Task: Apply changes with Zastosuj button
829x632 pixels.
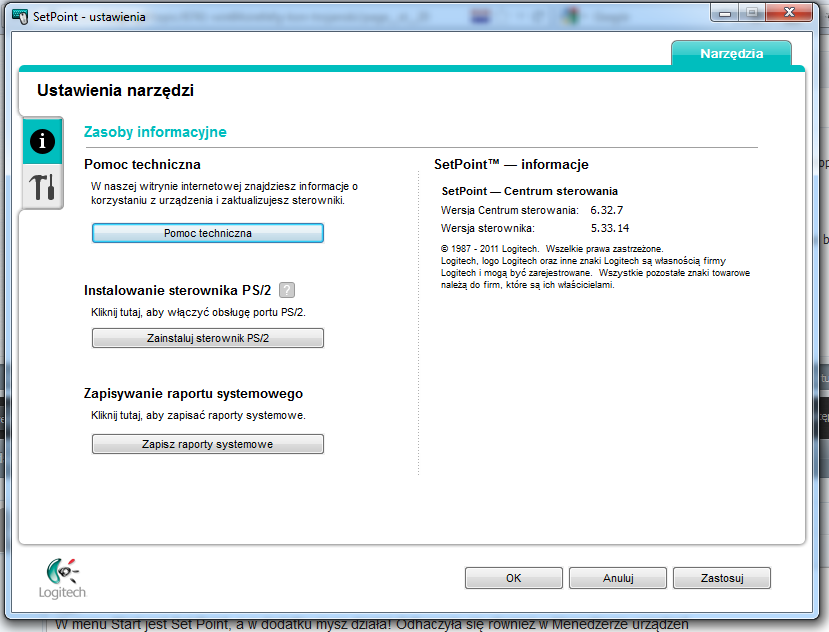Action: pyautogui.click(x=722, y=578)
